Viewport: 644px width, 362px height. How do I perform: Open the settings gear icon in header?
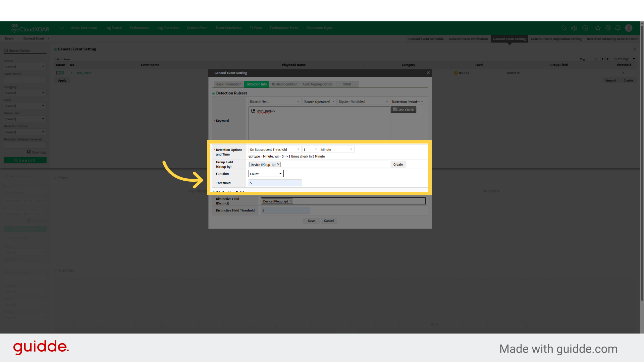(608, 28)
